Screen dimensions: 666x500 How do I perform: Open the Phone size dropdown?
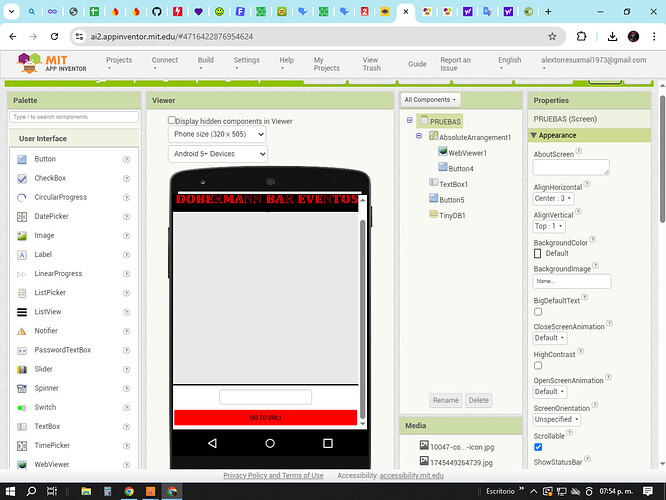coord(217,134)
